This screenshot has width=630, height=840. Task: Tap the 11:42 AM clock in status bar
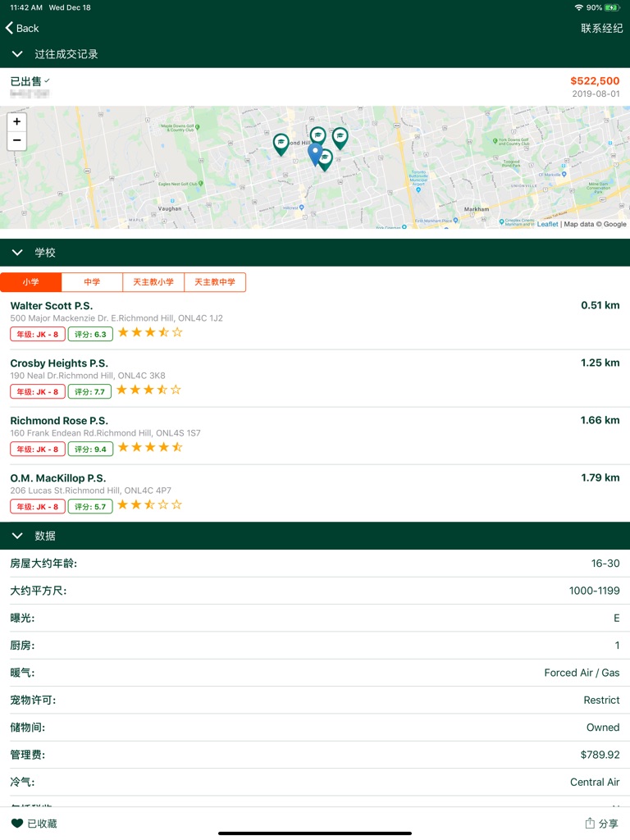pos(26,7)
